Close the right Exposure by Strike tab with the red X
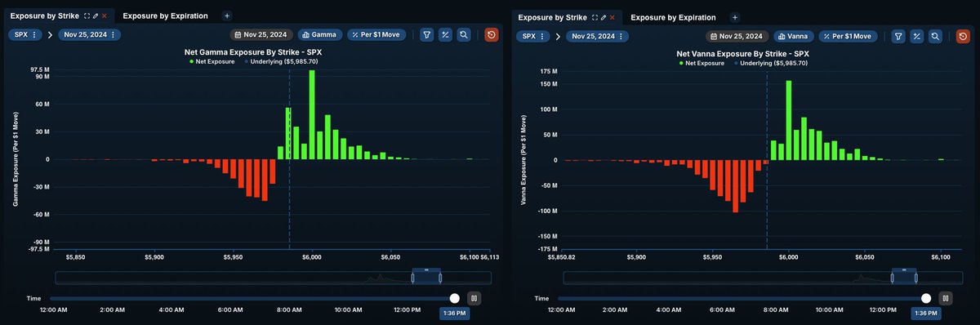The width and height of the screenshot is (980, 325). [x=612, y=17]
